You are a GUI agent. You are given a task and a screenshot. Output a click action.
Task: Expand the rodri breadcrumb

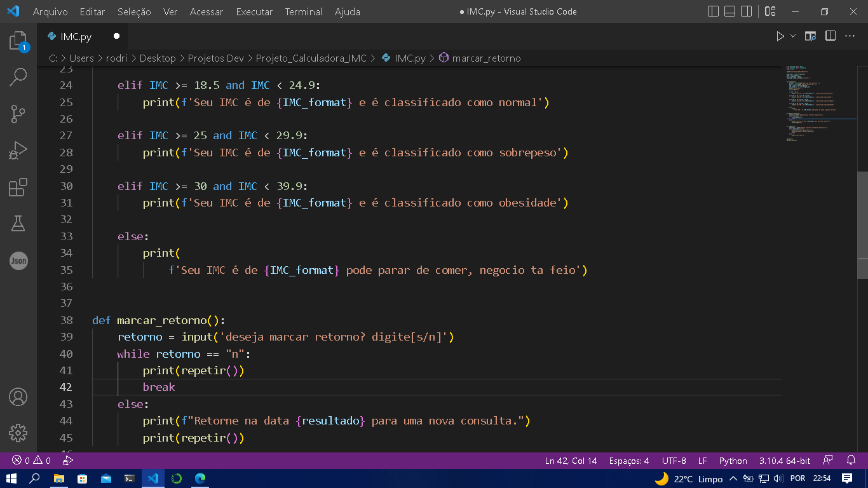[117, 58]
